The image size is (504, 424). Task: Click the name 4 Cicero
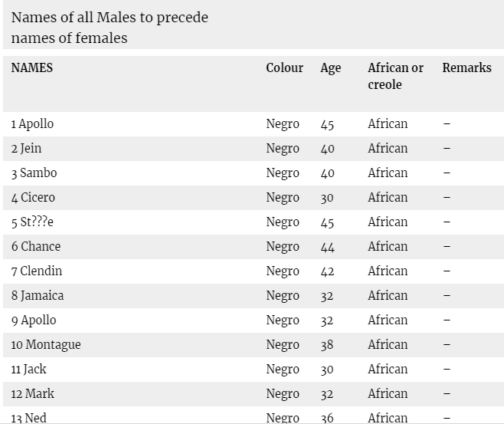point(34,198)
